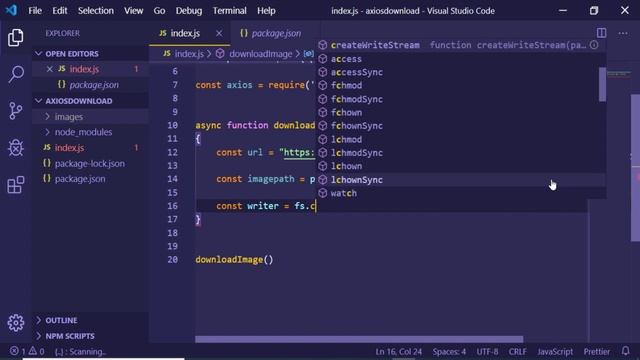Image resolution: width=640 pixels, height=360 pixels.
Task: Click UTF-8 encoding in status bar
Action: pos(487,351)
